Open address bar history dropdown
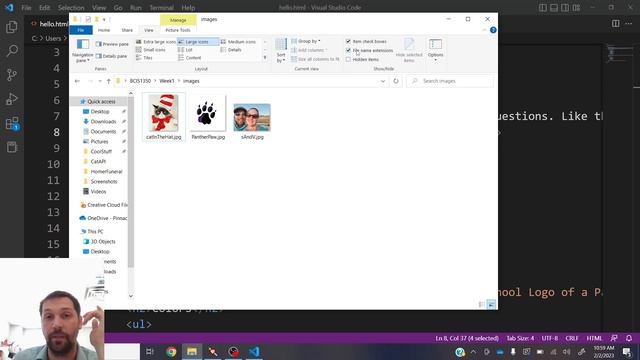The width and height of the screenshot is (640, 360). (x=383, y=81)
